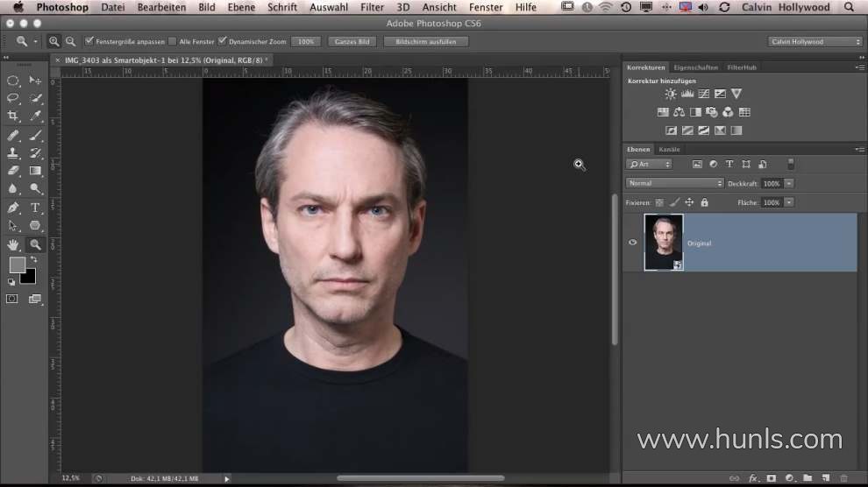
Task: Select the Brush tool
Action: pyautogui.click(x=35, y=135)
